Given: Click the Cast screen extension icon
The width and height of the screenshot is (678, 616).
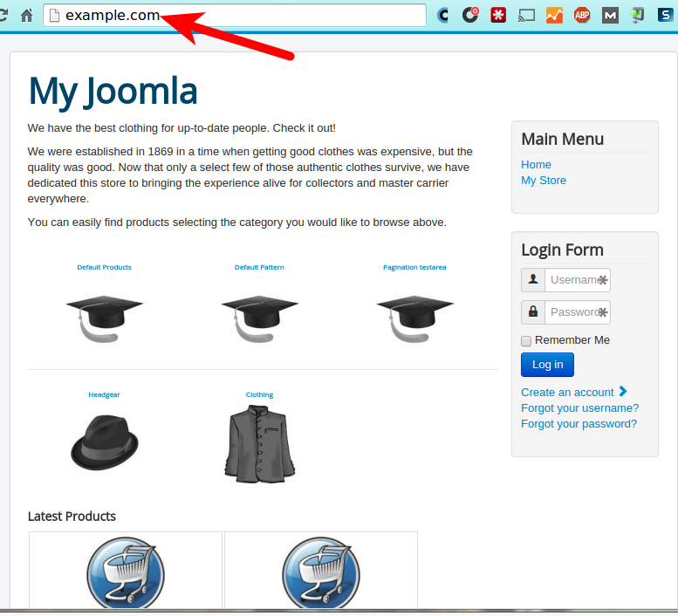Looking at the screenshot, I should pyautogui.click(x=526, y=16).
